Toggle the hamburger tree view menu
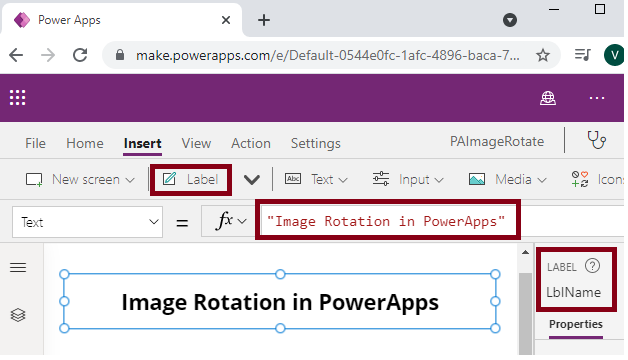 pyautogui.click(x=18, y=267)
